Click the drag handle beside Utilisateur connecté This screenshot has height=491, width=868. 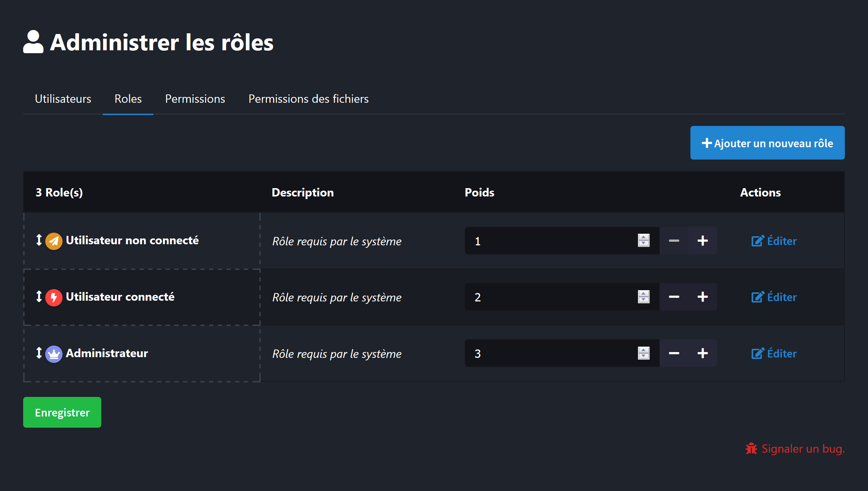click(x=39, y=297)
